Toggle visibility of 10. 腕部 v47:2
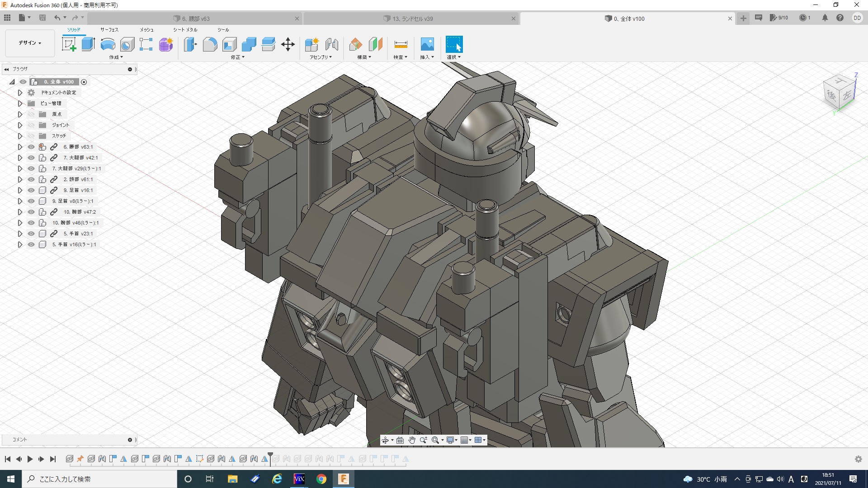 [x=31, y=212]
